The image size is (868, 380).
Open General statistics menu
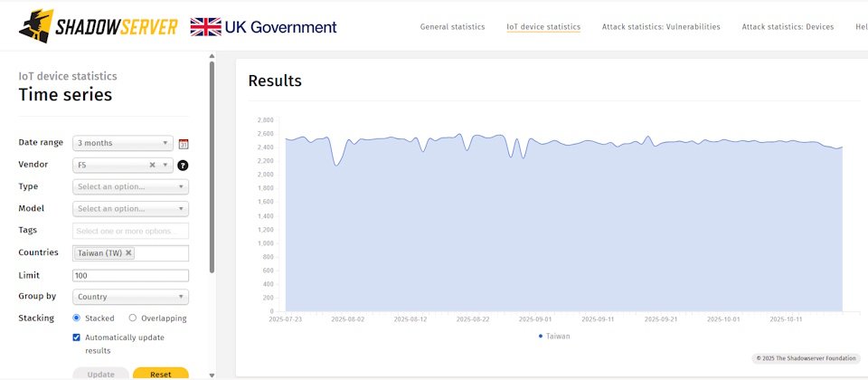452,27
